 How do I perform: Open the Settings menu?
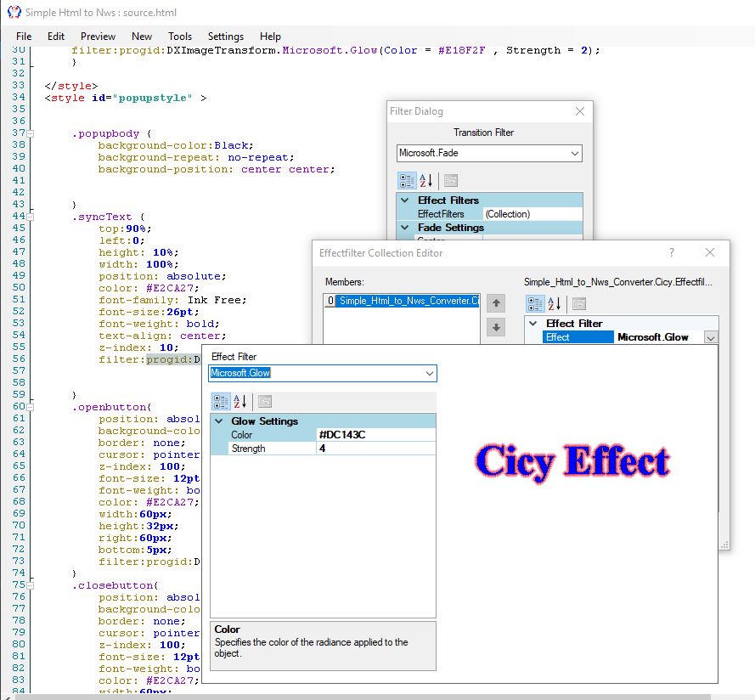(x=225, y=37)
